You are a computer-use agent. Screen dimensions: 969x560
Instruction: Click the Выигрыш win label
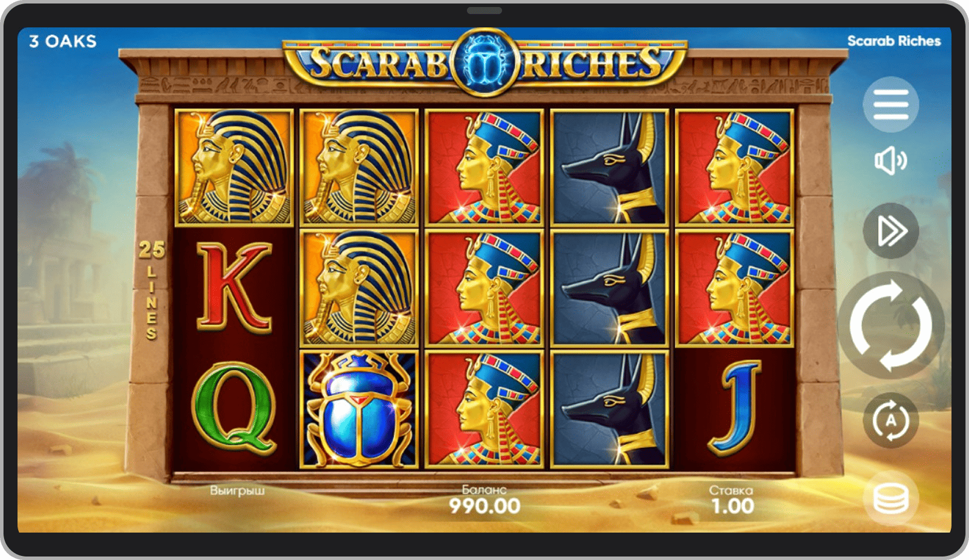click(238, 491)
